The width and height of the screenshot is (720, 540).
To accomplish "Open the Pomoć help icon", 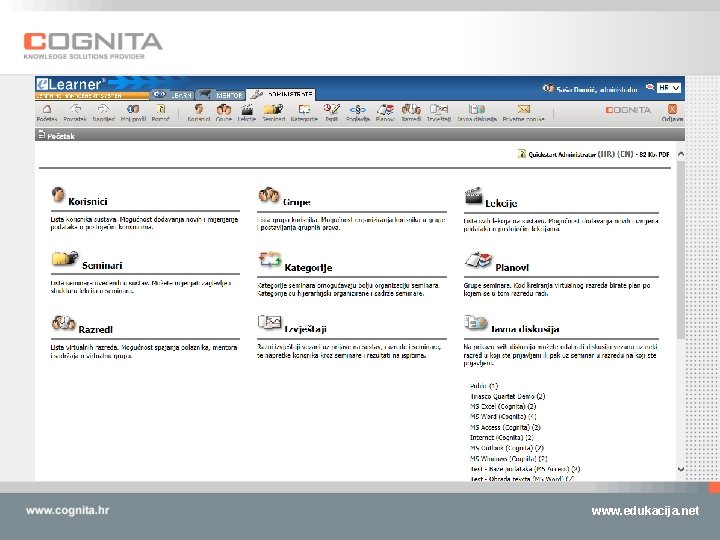I will [x=161, y=109].
